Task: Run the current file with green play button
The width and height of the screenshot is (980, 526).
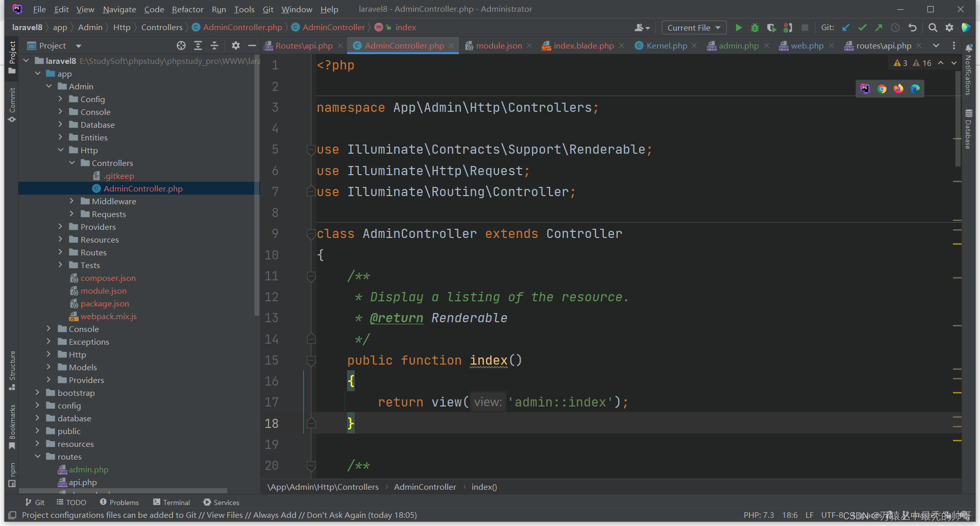Action: [739, 28]
